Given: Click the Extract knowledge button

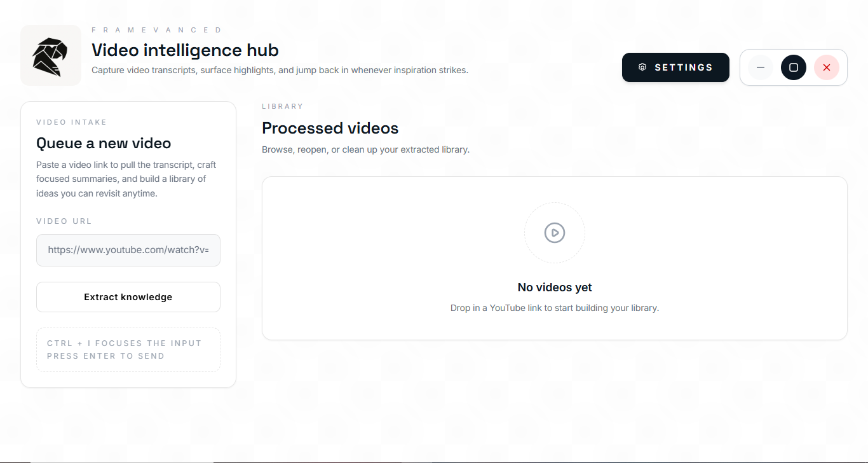Looking at the screenshot, I should (128, 296).
